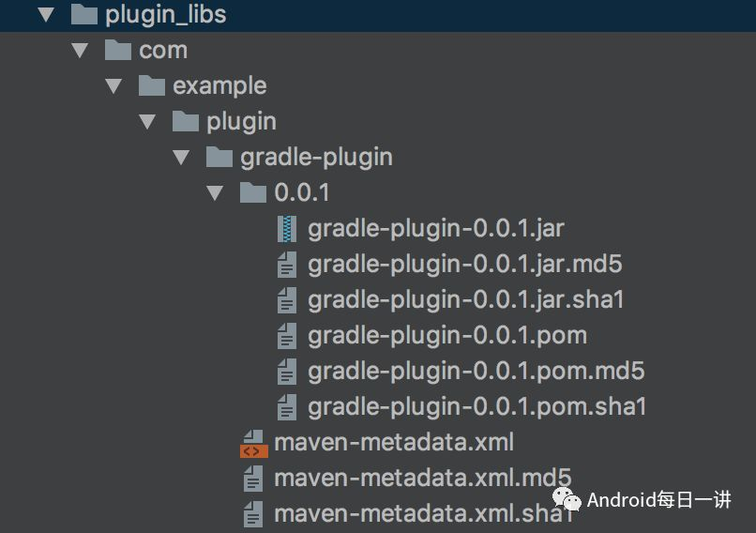756x533 pixels.
Task: Select gradle-plugin-0.0.1.pom.sha1 file
Action: 476,407
